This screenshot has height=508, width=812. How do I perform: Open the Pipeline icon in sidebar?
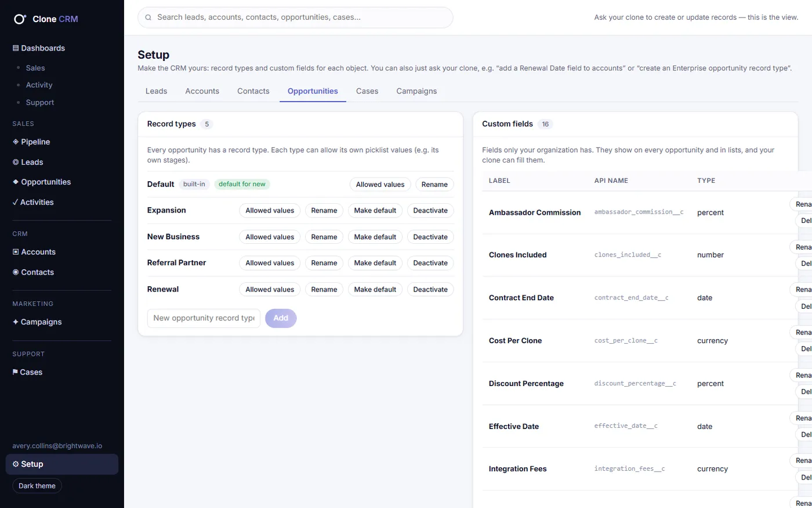[16, 142]
